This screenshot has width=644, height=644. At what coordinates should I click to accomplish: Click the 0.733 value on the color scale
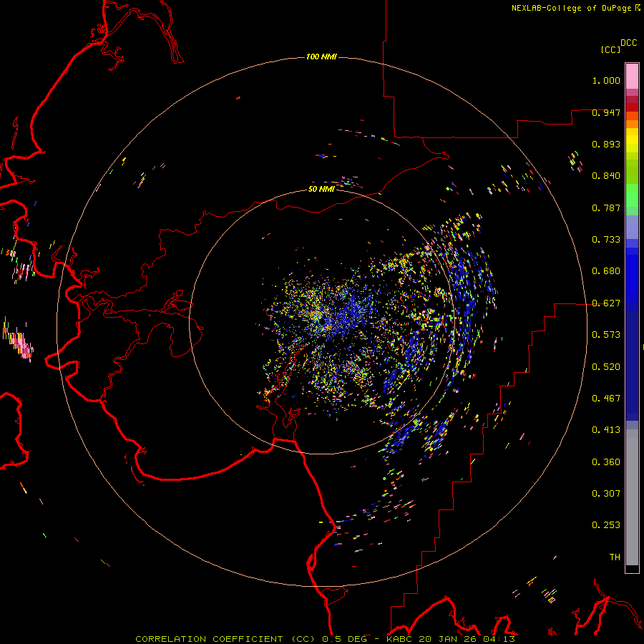(x=606, y=240)
